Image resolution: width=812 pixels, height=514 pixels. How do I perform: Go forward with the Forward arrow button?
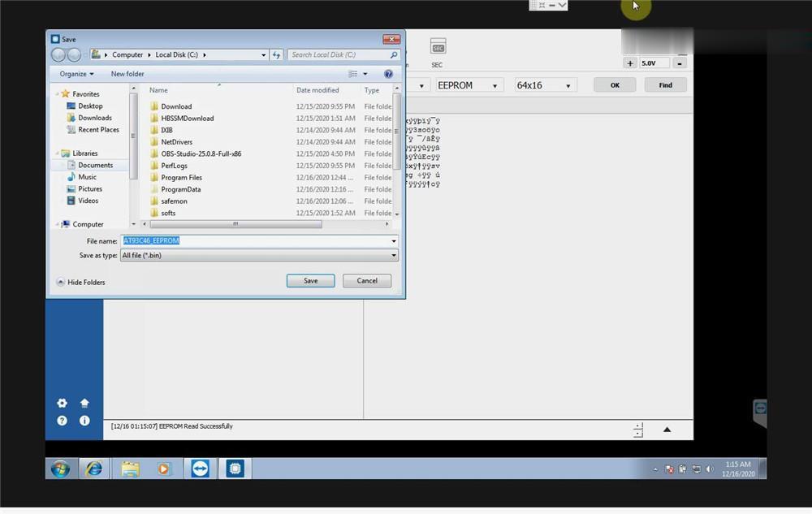pyautogui.click(x=74, y=54)
